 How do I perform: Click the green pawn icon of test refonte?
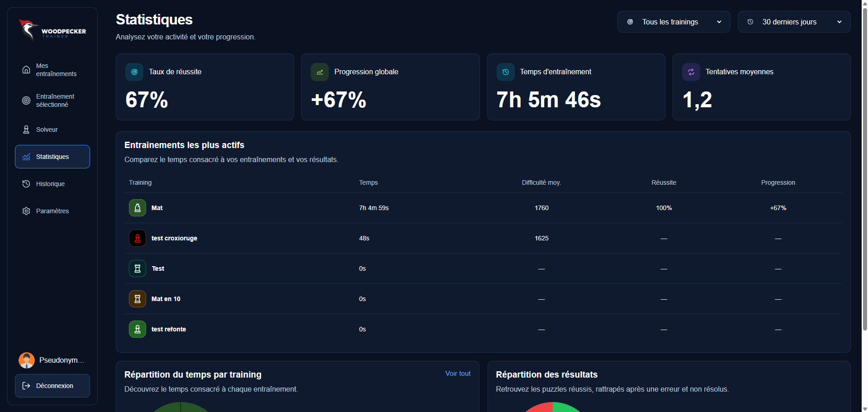[138, 329]
